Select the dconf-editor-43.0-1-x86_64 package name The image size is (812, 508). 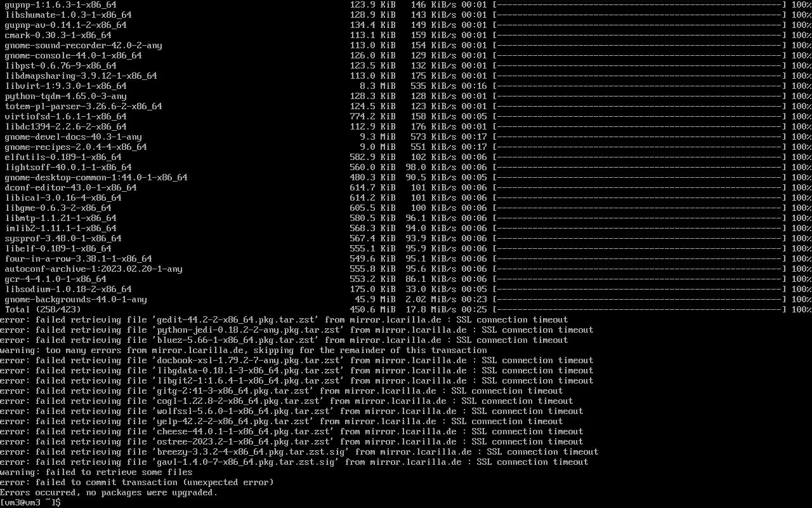tap(71, 187)
